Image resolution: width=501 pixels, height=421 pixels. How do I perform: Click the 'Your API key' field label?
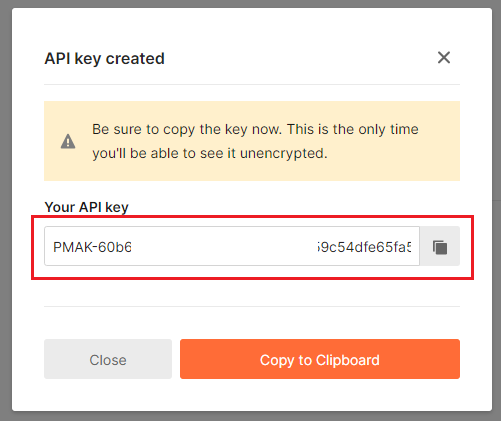pyautogui.click(x=86, y=207)
